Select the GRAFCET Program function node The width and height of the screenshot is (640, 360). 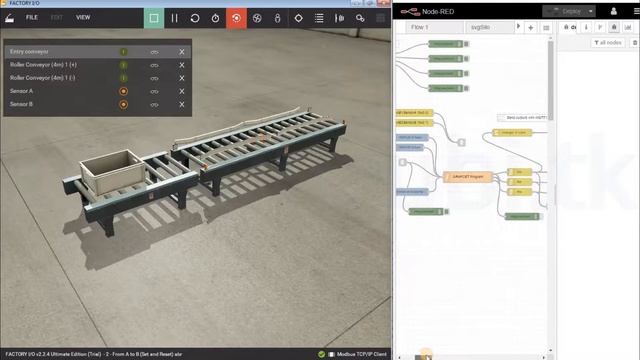click(x=468, y=177)
